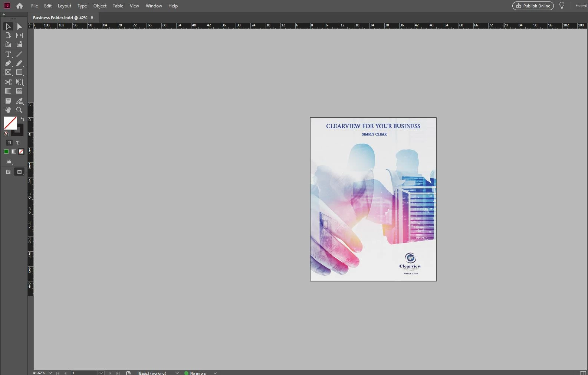588x375 pixels.
Task: Go to InDesign Home screen
Action: point(20,6)
